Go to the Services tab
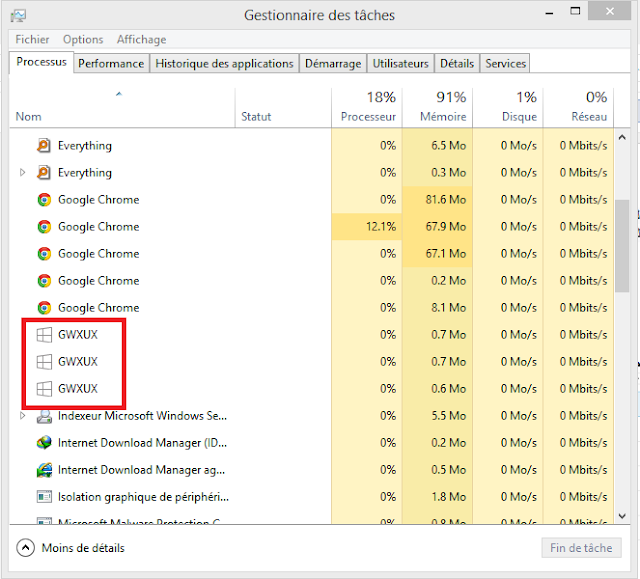 tap(505, 64)
